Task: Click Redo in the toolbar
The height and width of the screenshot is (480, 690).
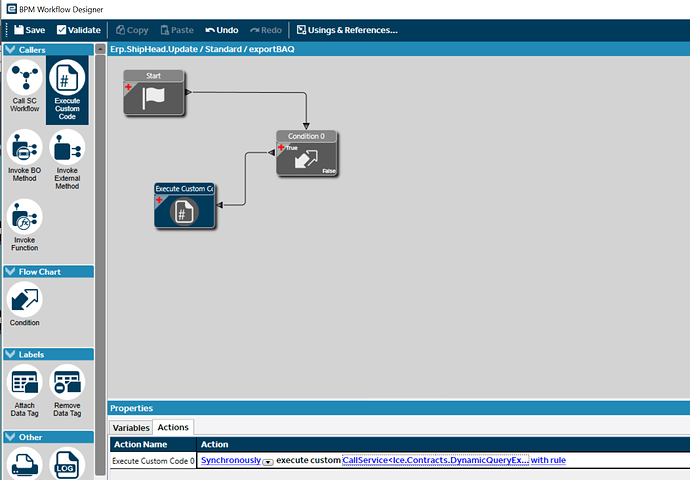Action: coord(266,30)
